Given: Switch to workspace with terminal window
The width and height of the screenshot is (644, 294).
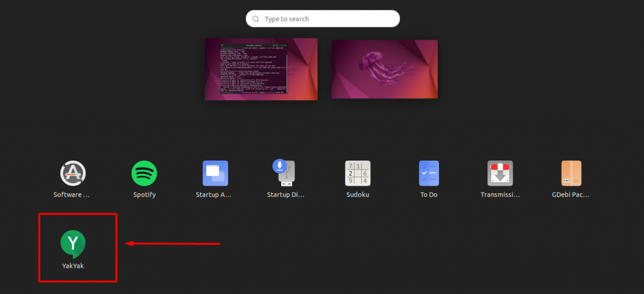Looking at the screenshot, I should point(261,69).
